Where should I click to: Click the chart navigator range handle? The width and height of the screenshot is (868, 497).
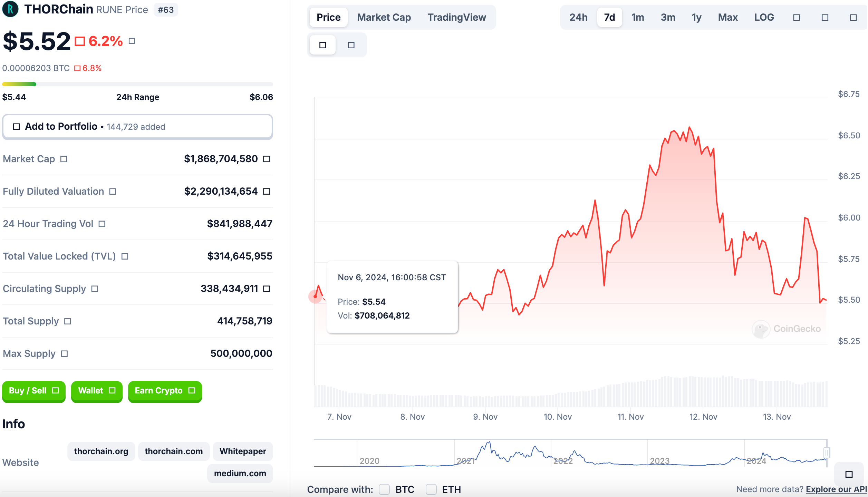tap(827, 452)
